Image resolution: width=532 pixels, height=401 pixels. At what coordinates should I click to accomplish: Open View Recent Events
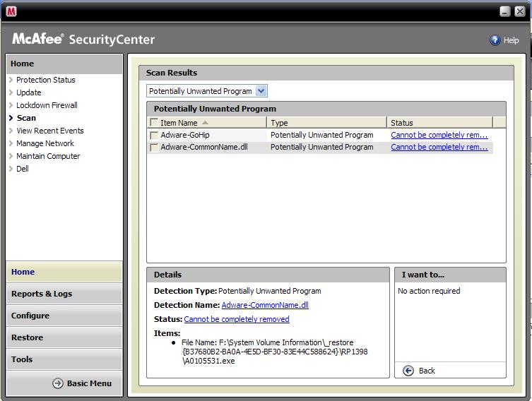point(50,131)
